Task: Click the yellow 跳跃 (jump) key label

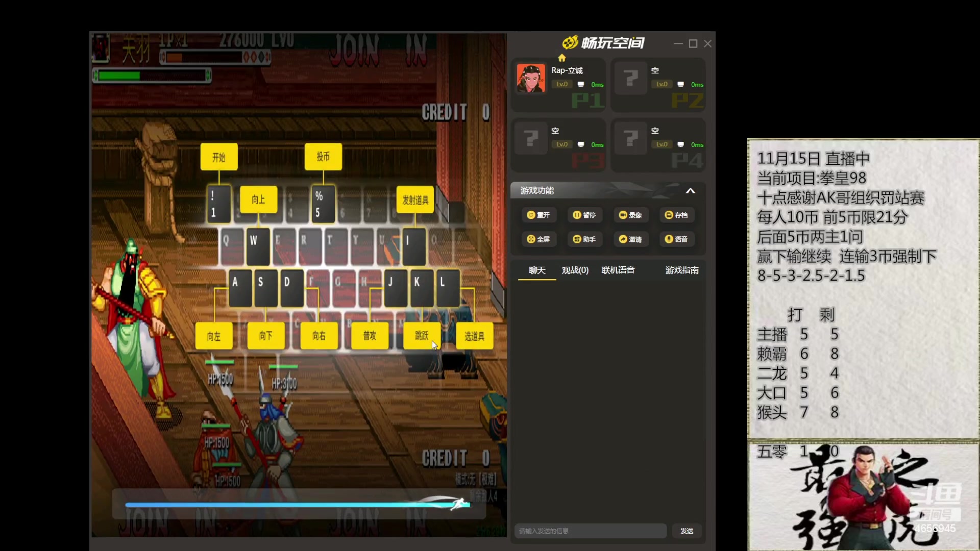Action: point(422,336)
